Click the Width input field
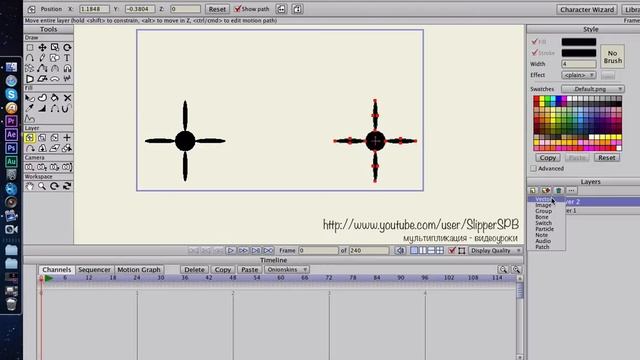 point(578,64)
